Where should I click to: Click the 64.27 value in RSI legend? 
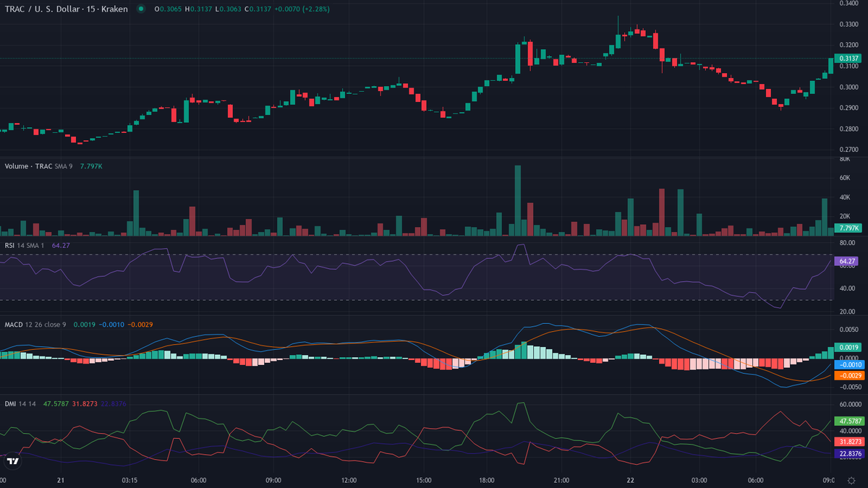click(61, 245)
